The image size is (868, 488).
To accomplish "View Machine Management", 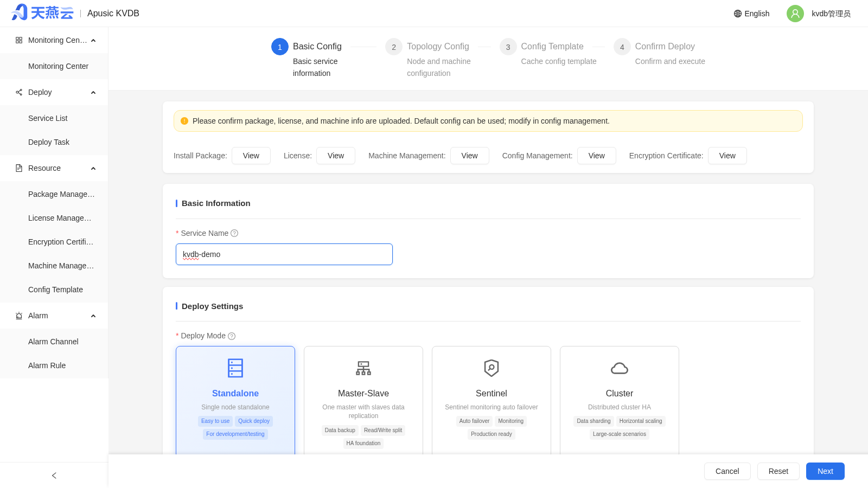I will click(x=470, y=156).
